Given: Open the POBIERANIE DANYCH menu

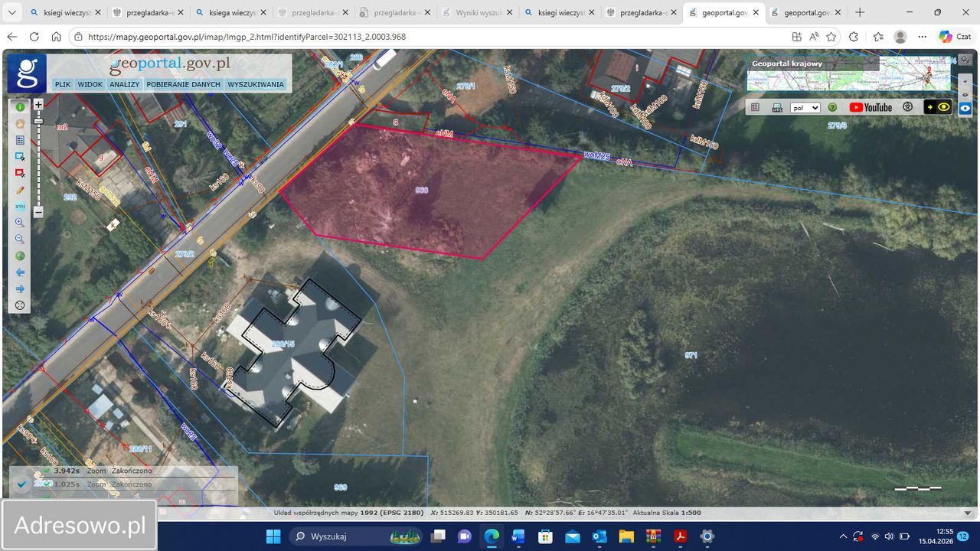Looking at the screenshot, I should (x=184, y=84).
